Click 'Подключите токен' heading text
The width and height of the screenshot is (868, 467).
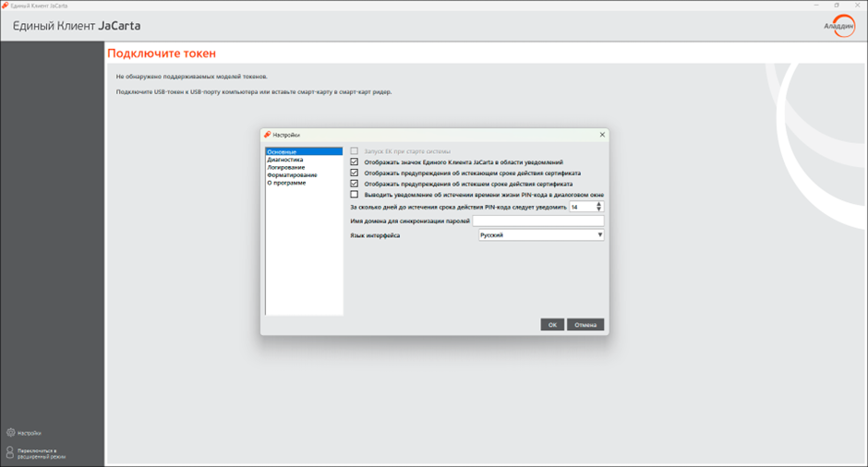[162, 54]
